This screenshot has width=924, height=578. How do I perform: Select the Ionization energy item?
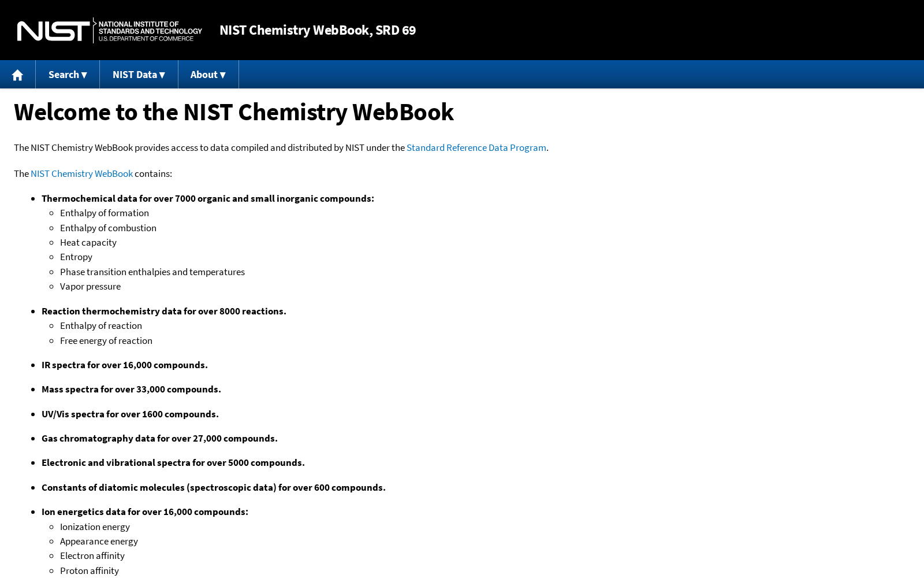tap(95, 527)
